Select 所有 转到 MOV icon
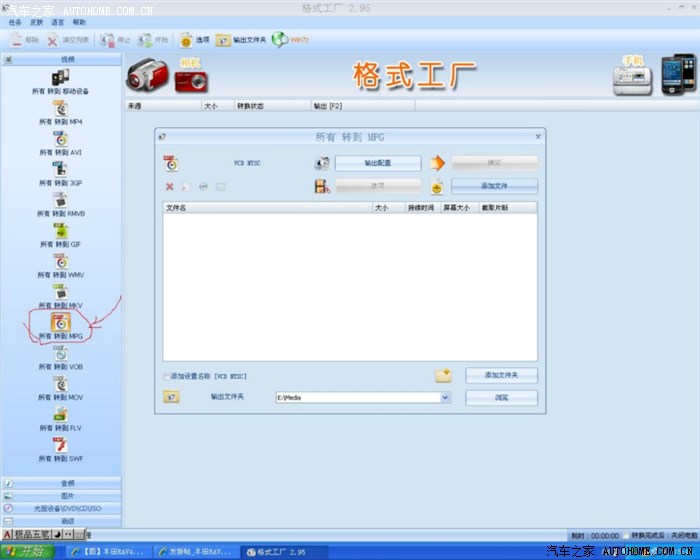The width and height of the screenshot is (700, 560). 60,384
